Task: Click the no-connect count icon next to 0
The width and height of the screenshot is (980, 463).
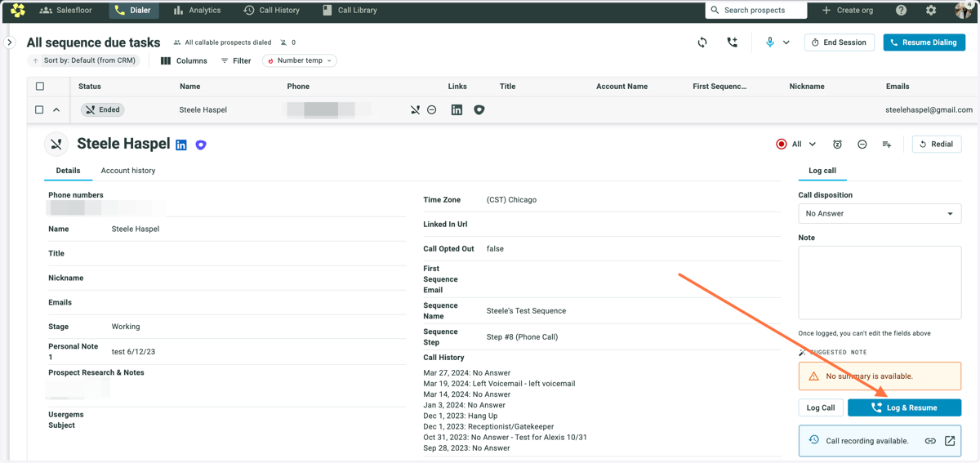Action: coord(283,42)
